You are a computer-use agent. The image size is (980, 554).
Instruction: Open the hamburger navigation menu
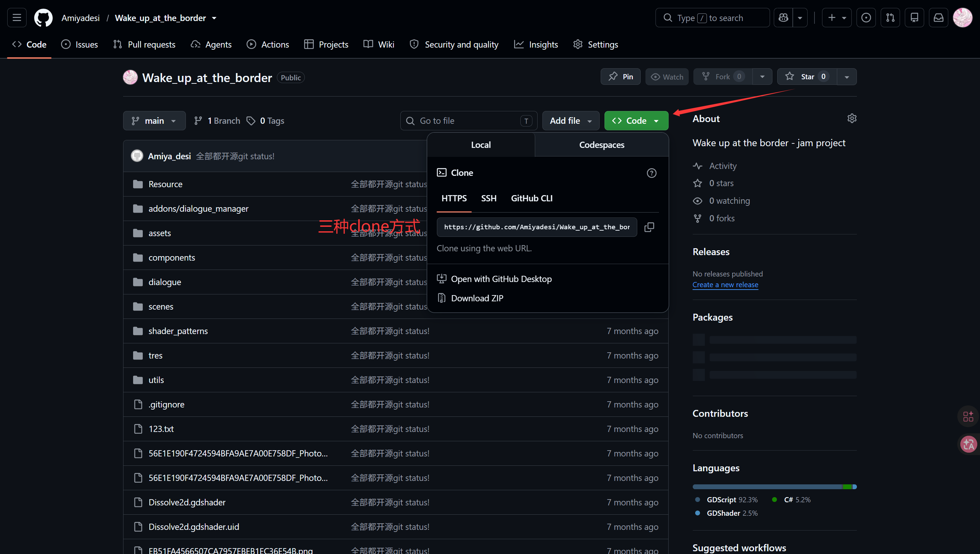17,18
